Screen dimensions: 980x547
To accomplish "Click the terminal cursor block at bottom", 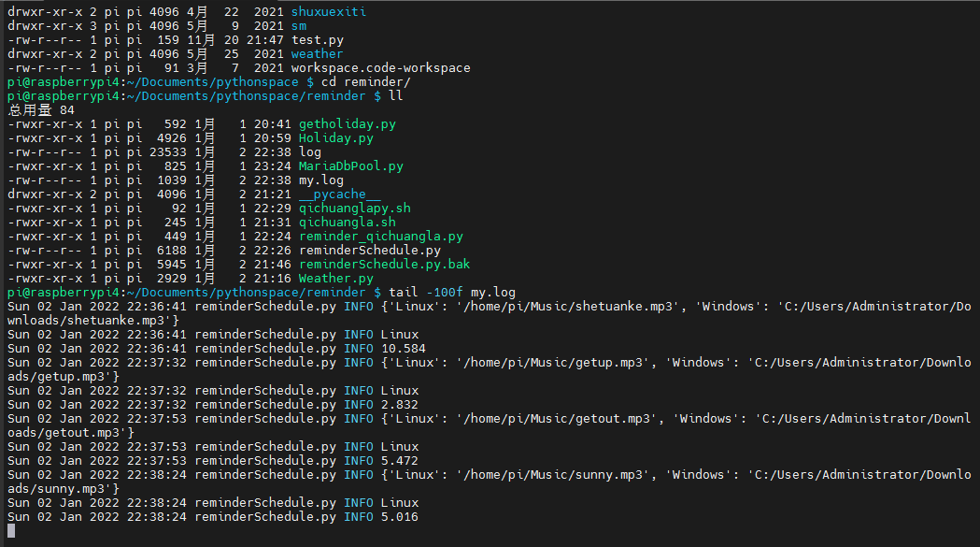I will [x=11, y=531].
